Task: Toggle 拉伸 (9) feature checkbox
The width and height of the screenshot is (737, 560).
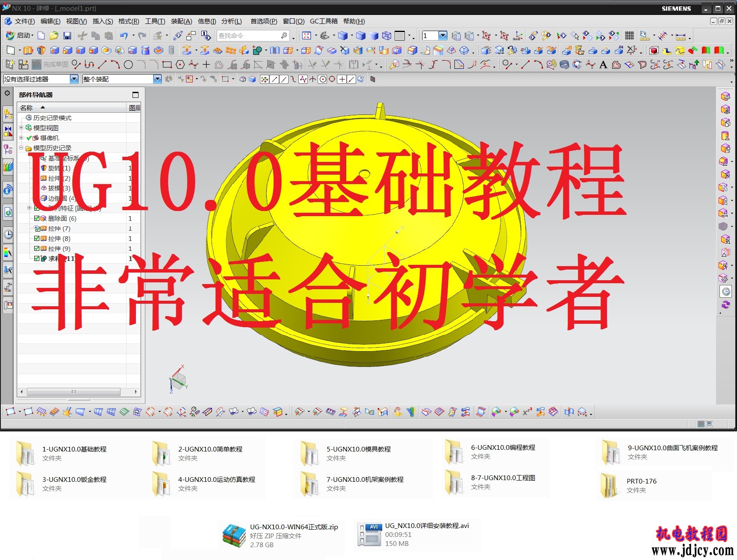Action: [x=37, y=249]
